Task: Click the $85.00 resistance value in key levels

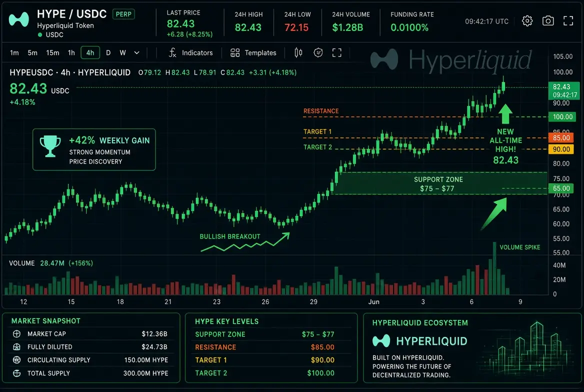Action: point(322,347)
